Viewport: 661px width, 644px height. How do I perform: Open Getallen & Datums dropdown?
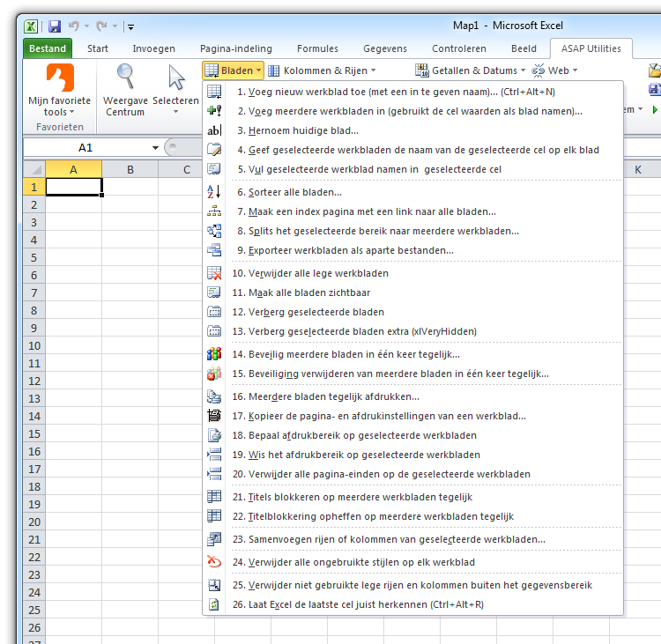470,70
